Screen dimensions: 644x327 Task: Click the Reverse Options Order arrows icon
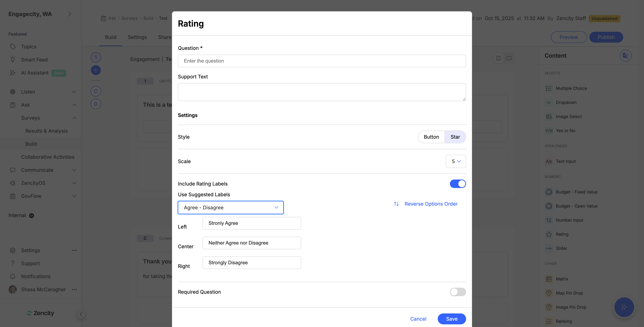pos(396,204)
